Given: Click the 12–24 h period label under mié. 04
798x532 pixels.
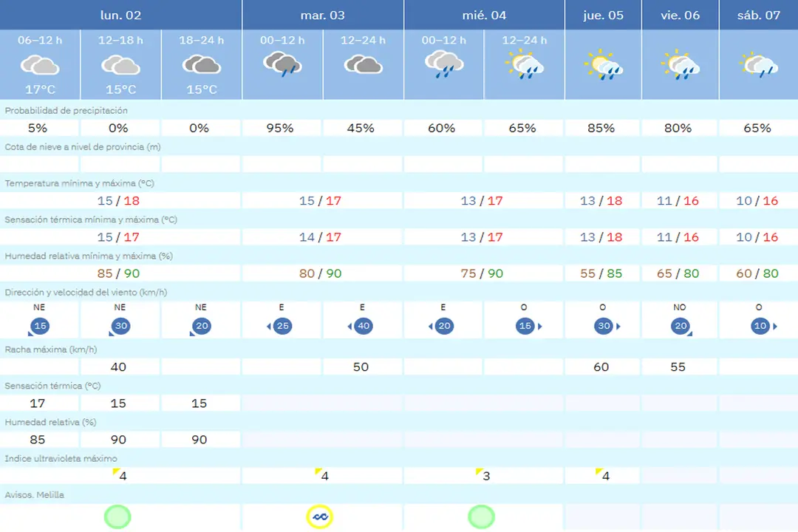Looking at the screenshot, I should click(x=524, y=40).
